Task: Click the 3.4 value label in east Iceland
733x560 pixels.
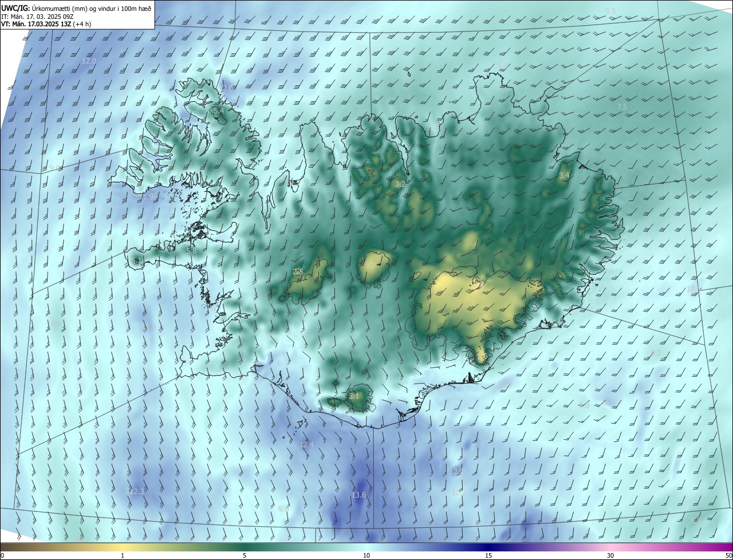Action: (x=564, y=175)
